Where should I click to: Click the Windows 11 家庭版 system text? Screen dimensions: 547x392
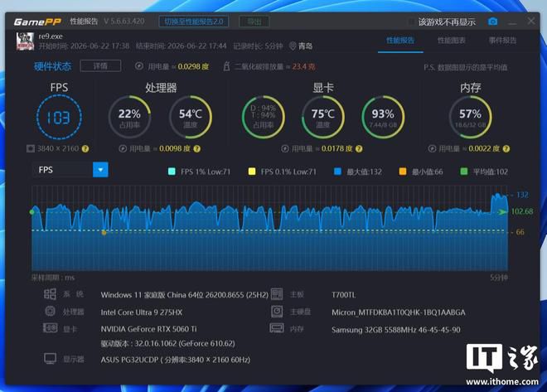185,295
